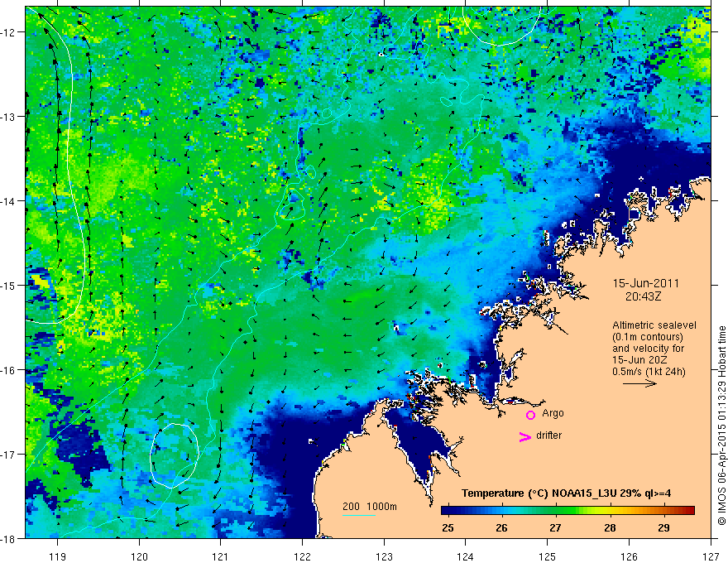Image resolution: width=728 pixels, height=563 pixels.
Task: Click the '200 1000m' depth label
Action: pyautogui.click(x=370, y=507)
